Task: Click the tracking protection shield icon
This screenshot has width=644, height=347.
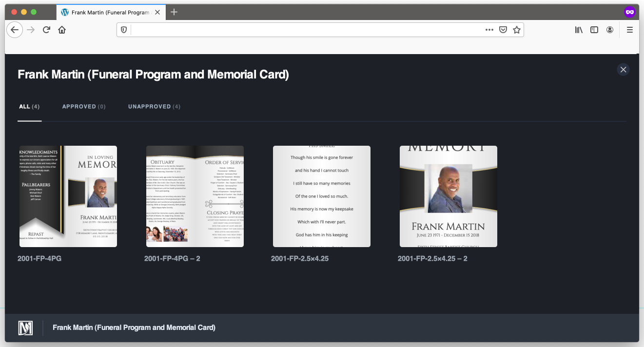Action: tap(124, 30)
